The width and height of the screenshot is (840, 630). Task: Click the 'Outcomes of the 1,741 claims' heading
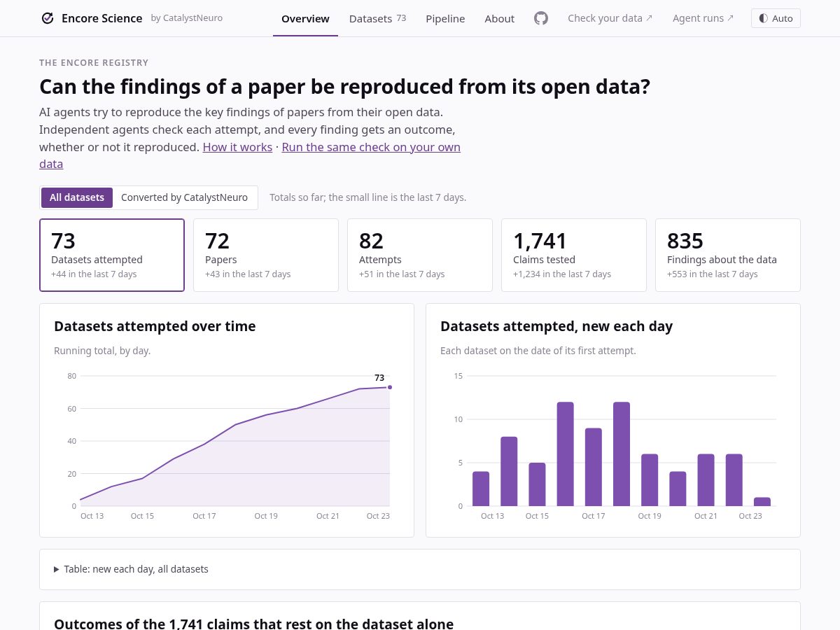[x=253, y=623]
